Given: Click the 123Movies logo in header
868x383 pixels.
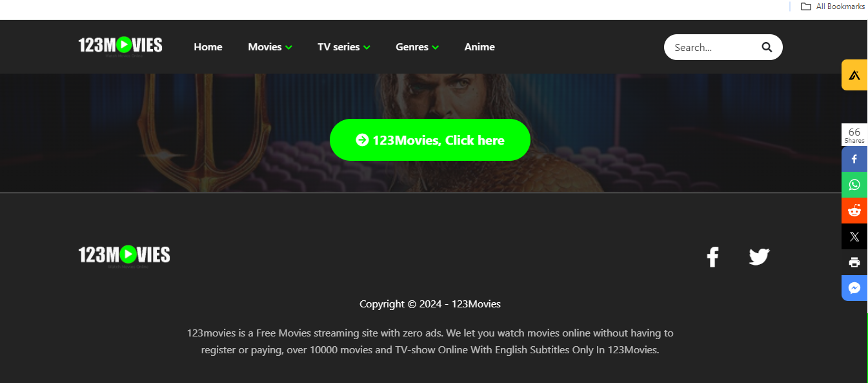Looking at the screenshot, I should click(120, 46).
